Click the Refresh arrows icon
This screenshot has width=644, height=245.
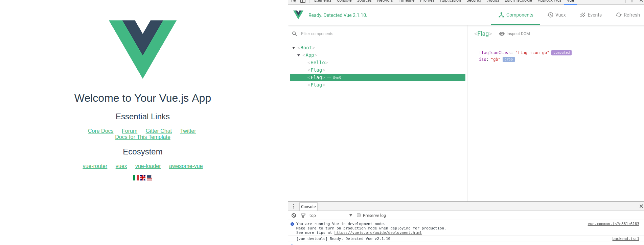pos(619,15)
